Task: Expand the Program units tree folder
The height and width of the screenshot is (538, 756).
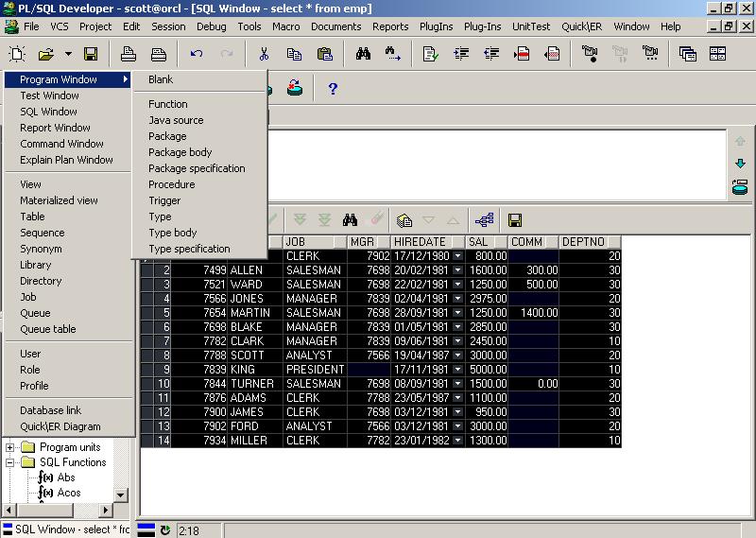Action: click(11, 447)
